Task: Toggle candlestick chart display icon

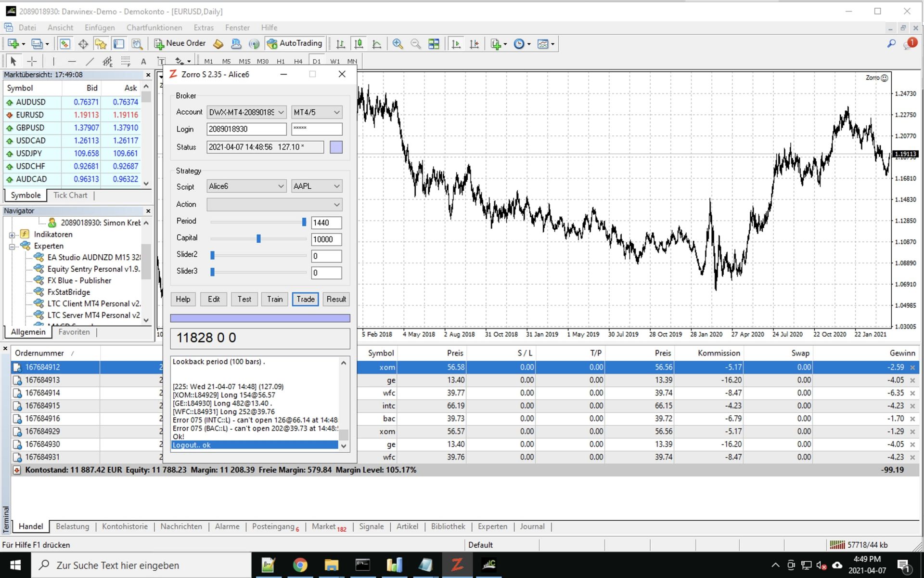Action: pos(359,44)
